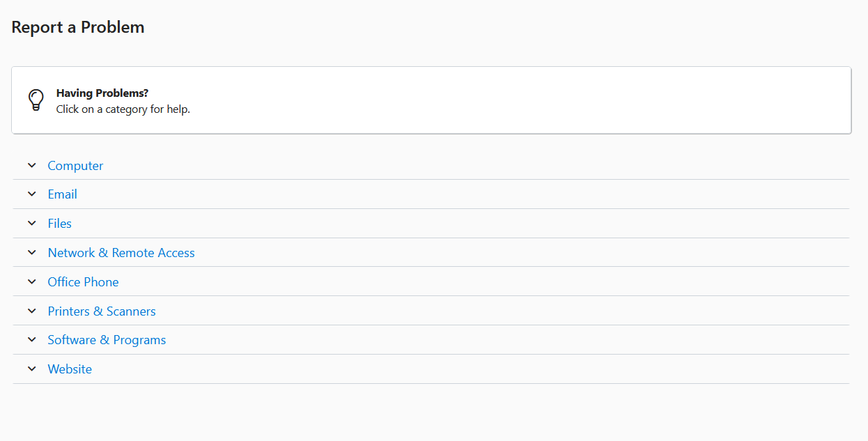This screenshot has width=868, height=441.
Task: Open the Software & Programs category
Action: (107, 340)
